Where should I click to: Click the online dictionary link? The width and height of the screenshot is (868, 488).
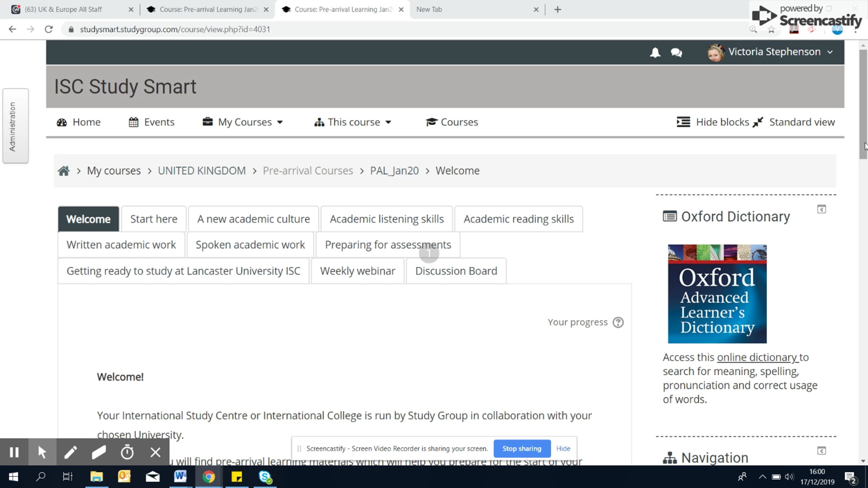pyautogui.click(x=757, y=357)
